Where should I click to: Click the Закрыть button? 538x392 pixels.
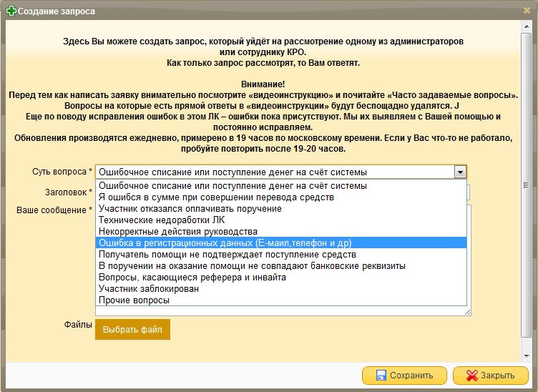tap(490, 376)
